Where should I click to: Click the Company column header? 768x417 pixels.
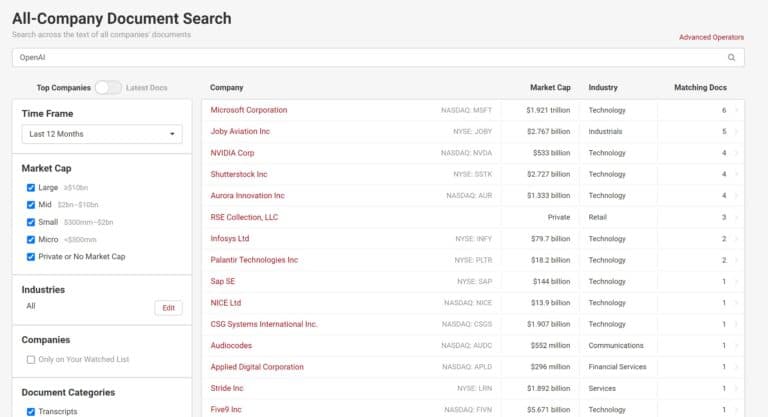(226, 88)
